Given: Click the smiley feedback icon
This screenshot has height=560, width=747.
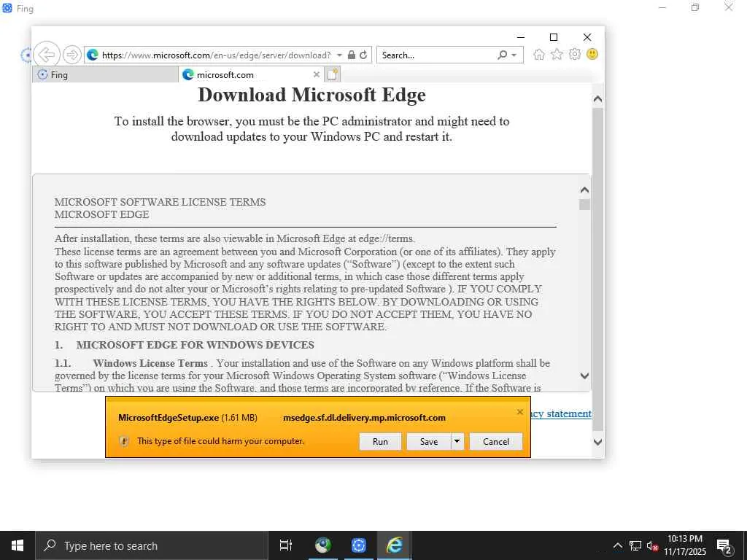Looking at the screenshot, I should (x=592, y=54).
